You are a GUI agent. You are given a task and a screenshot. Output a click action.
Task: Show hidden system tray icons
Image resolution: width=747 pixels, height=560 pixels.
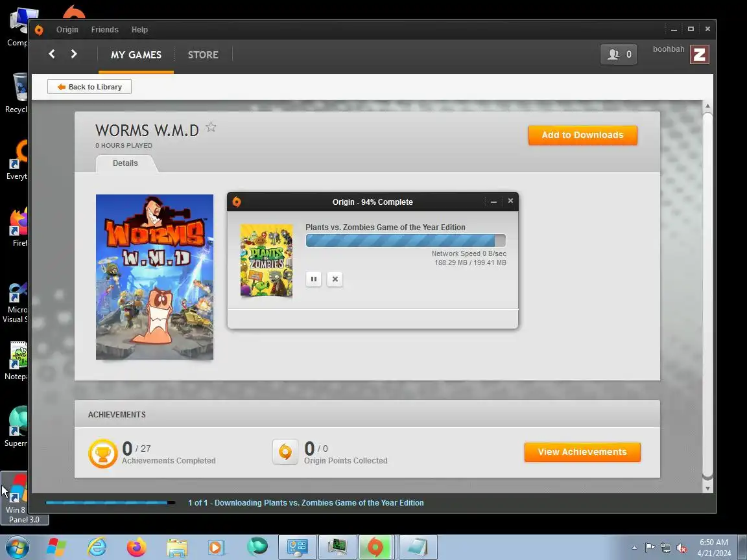tap(634, 548)
